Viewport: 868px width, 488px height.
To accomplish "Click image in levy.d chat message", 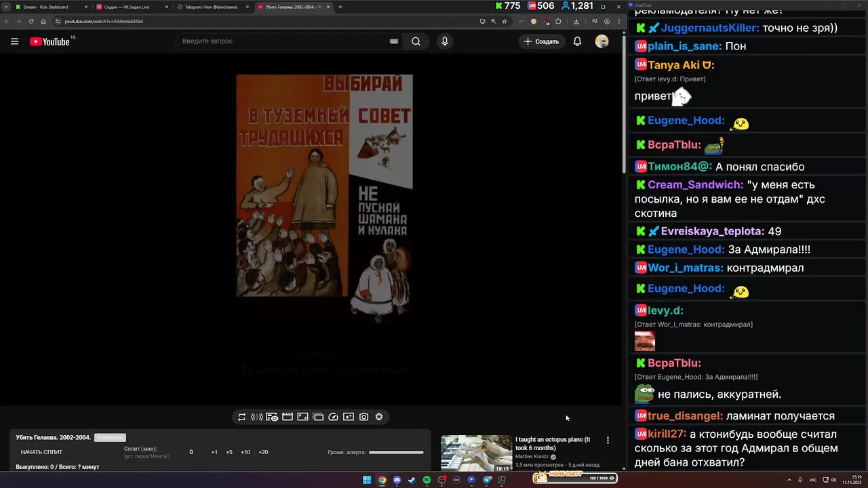I will pyautogui.click(x=645, y=341).
